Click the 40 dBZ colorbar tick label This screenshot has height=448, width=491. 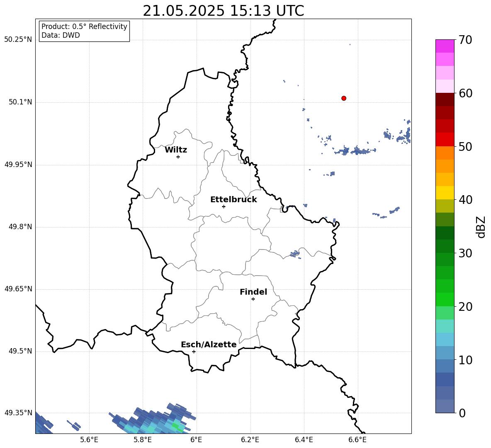465,200
